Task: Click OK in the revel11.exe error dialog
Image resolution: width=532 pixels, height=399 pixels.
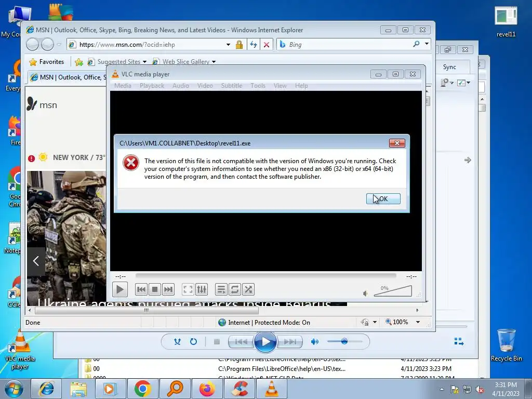Action: pos(383,199)
